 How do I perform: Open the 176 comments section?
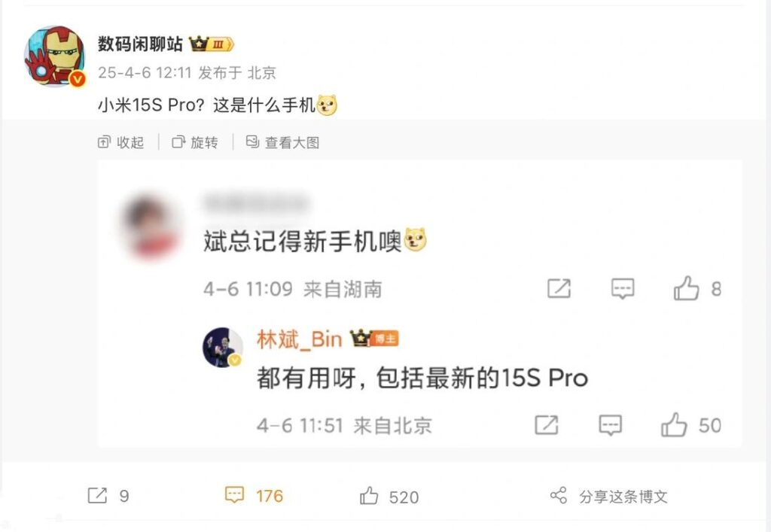(x=254, y=496)
